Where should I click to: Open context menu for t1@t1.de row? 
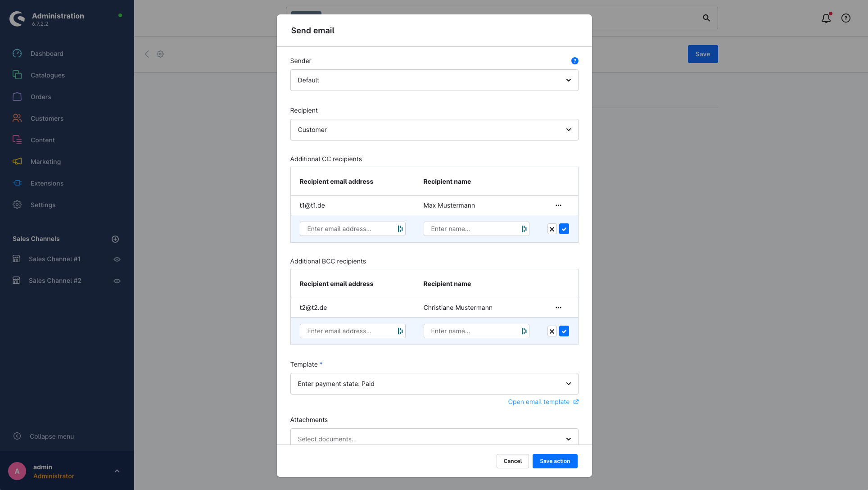pos(558,205)
